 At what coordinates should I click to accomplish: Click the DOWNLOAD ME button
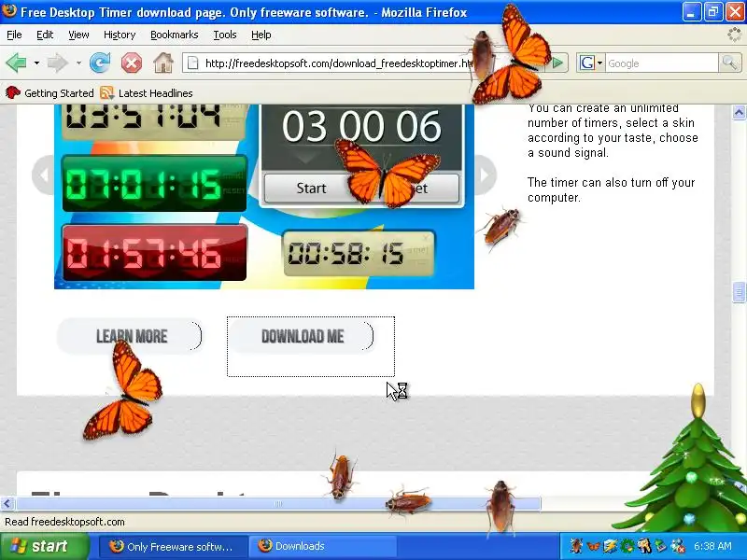pos(302,336)
